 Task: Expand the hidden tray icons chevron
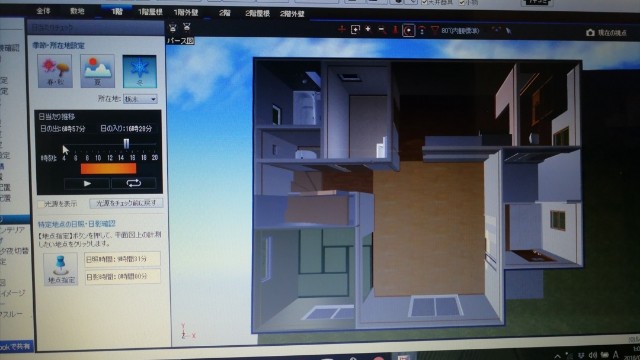pyautogui.click(x=558, y=356)
